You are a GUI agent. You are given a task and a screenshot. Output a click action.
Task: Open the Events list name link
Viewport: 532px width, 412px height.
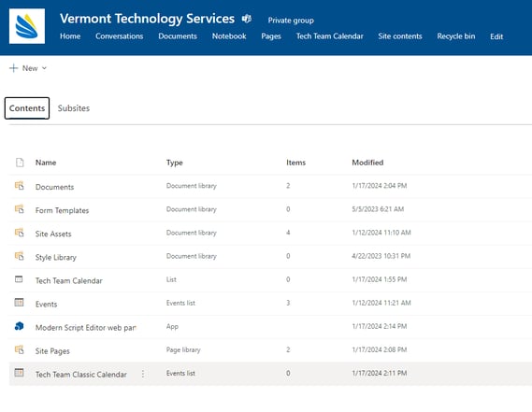click(x=46, y=305)
